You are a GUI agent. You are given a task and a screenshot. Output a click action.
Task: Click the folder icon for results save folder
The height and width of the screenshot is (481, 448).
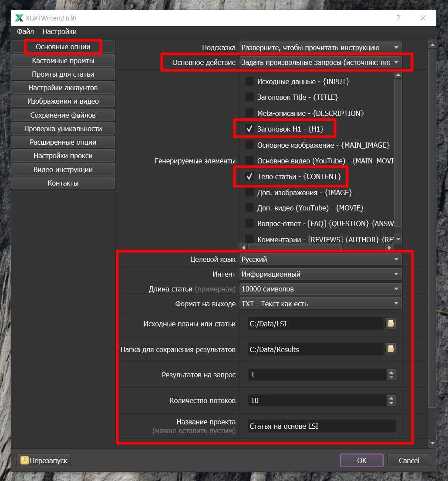point(391,349)
